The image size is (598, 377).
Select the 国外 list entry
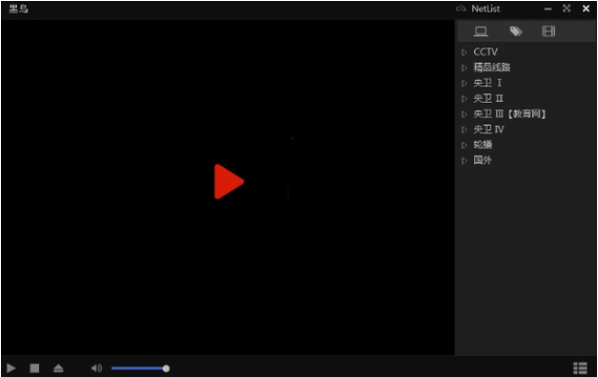[482, 160]
